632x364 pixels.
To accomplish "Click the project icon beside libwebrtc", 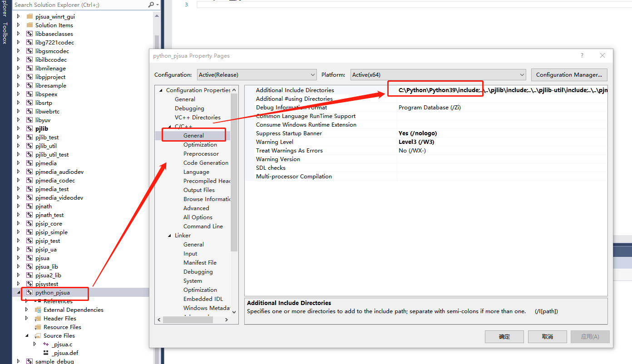I will [30, 111].
